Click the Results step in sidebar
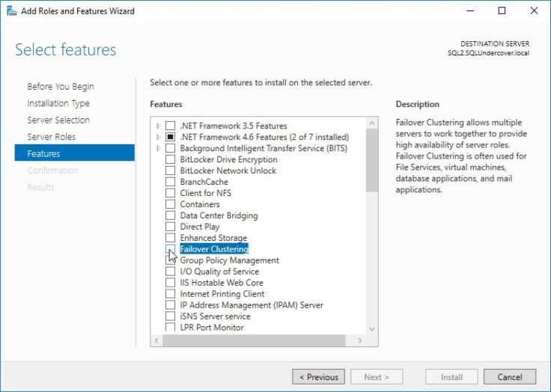Image resolution: width=551 pixels, height=392 pixels. [40, 187]
